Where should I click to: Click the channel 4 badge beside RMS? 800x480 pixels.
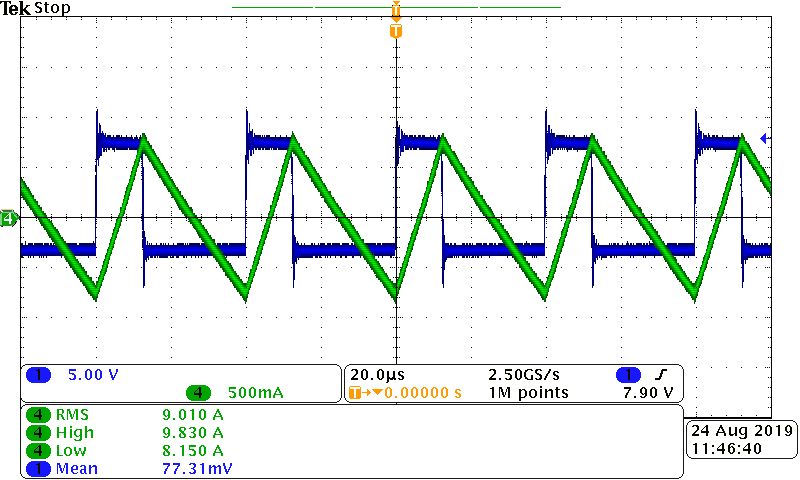[x=39, y=415]
